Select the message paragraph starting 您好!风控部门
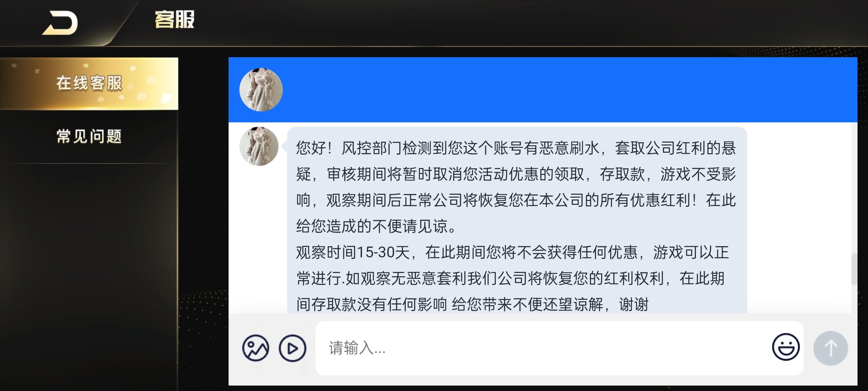 click(516, 187)
